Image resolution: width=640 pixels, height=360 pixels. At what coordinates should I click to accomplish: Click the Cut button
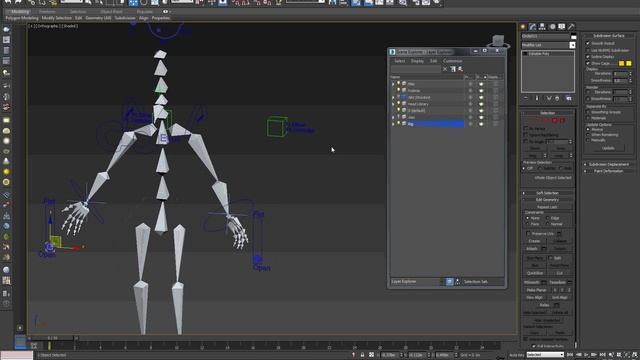[560, 273]
